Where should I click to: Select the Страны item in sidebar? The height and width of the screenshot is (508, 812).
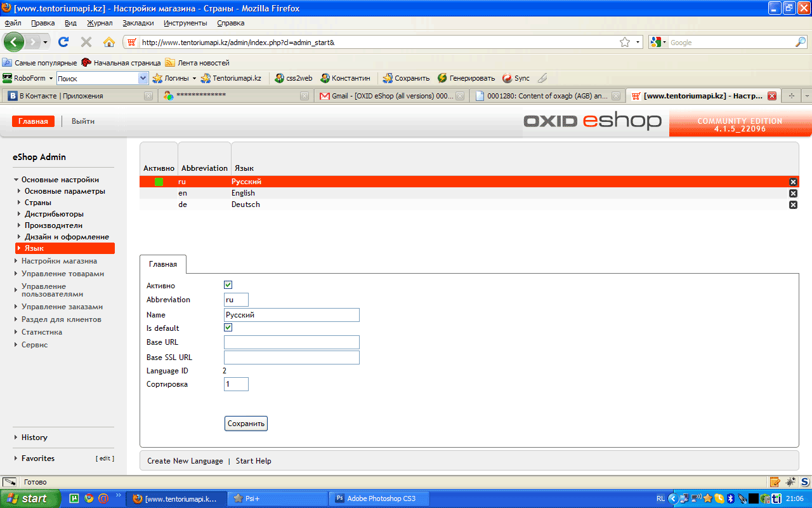pyautogui.click(x=38, y=203)
